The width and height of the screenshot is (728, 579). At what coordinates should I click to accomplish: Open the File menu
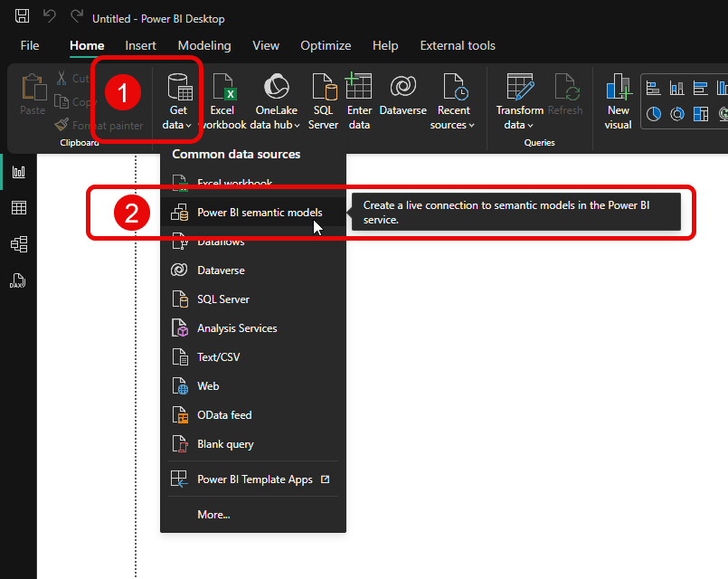tap(30, 45)
